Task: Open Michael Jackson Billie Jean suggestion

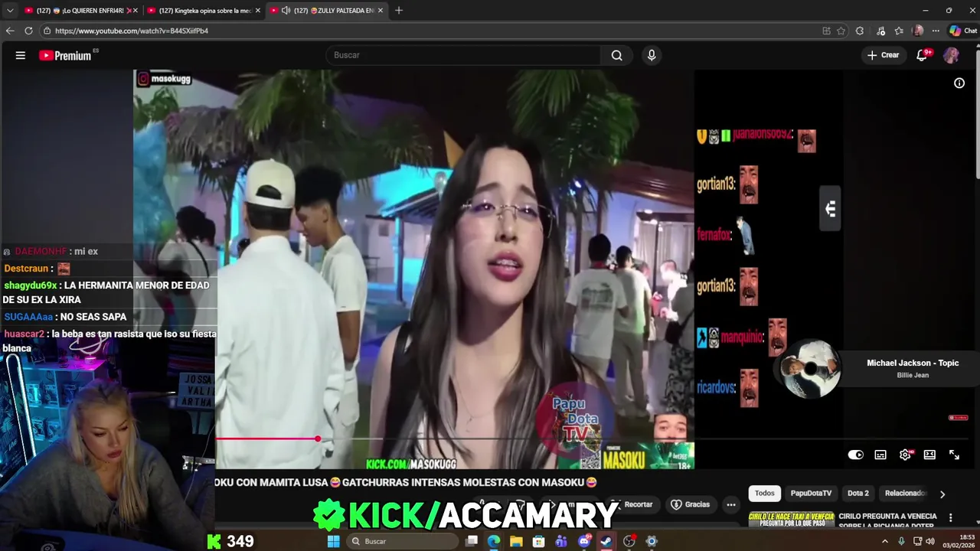Action: [913, 368]
